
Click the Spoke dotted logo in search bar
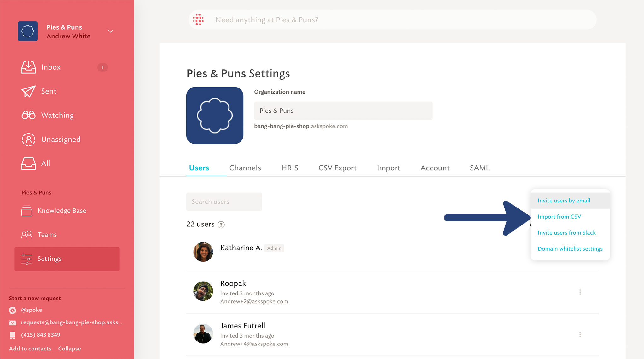tap(198, 20)
